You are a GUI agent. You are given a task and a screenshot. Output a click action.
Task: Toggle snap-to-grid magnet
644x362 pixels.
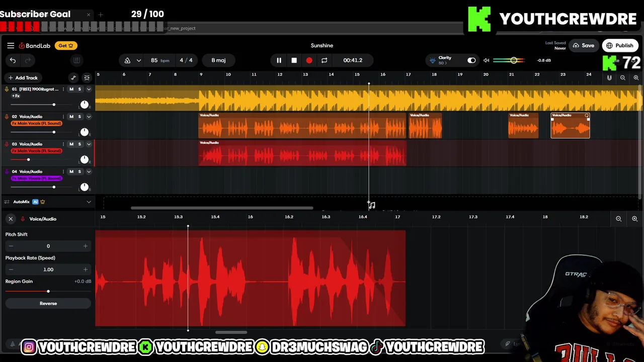point(609,78)
